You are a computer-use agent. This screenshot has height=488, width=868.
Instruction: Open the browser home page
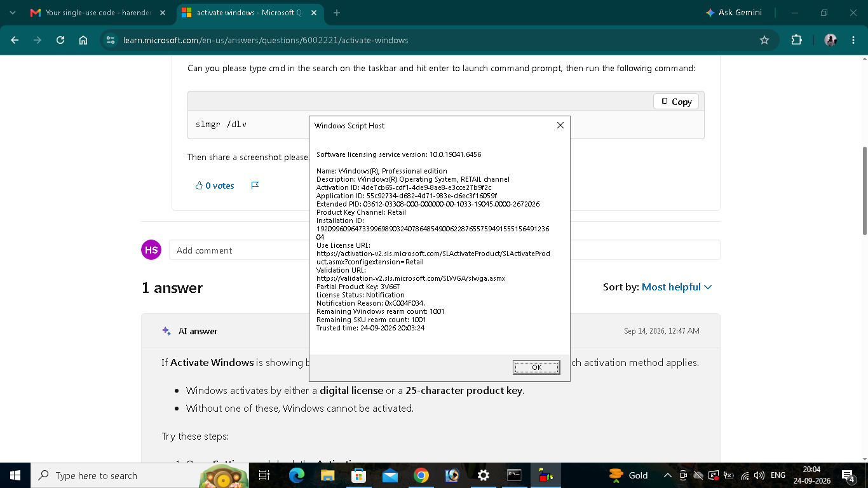coord(83,40)
